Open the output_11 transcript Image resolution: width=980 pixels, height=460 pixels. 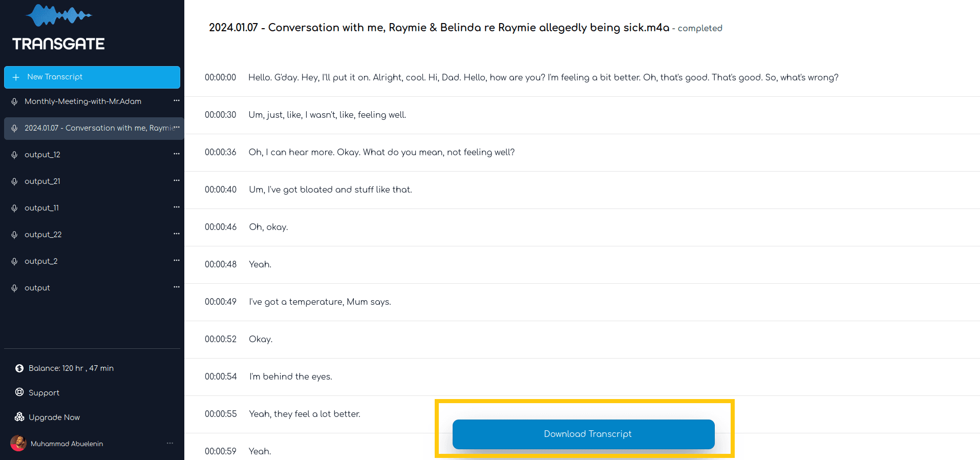tap(42, 208)
